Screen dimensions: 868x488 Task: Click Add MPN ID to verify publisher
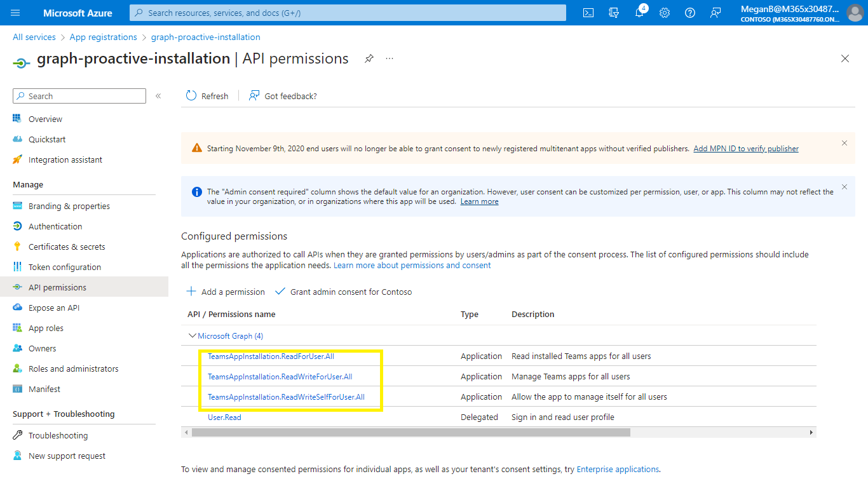(x=746, y=149)
